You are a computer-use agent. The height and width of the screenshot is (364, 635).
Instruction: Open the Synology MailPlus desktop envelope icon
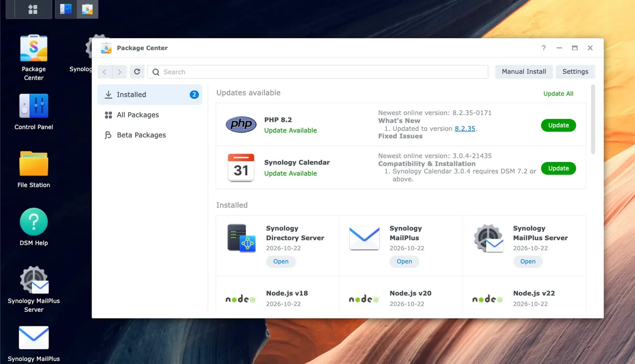(x=34, y=338)
